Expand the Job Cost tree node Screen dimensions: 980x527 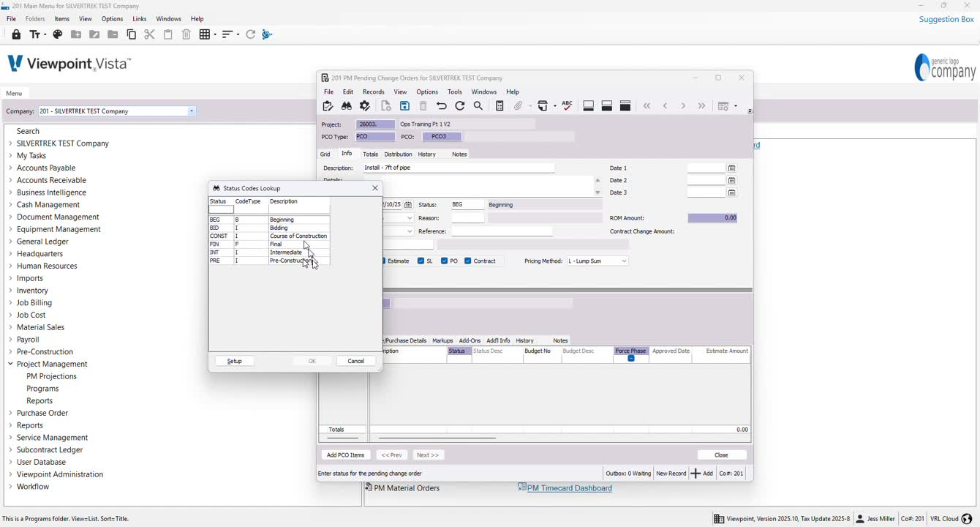click(10, 315)
